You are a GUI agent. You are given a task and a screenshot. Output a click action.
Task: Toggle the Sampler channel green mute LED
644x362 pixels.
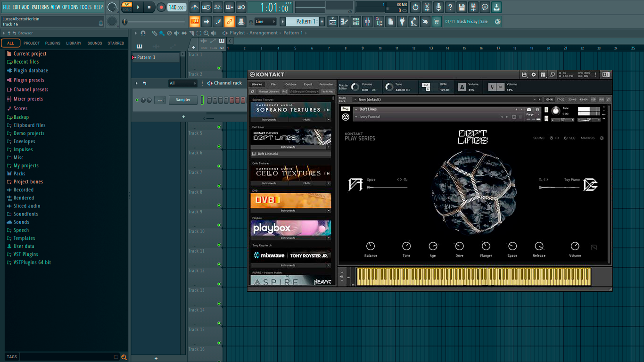[x=138, y=100]
